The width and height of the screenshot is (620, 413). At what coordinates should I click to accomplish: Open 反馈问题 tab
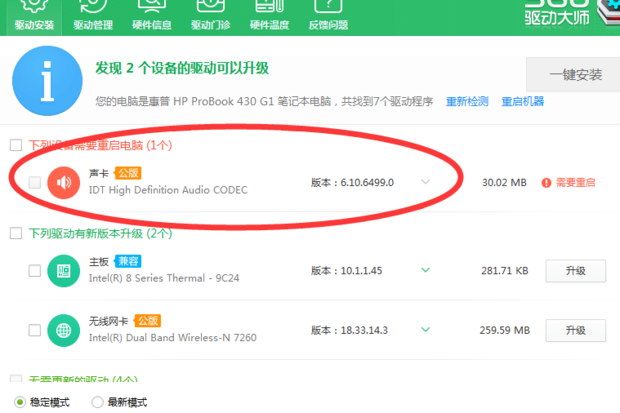[x=328, y=17]
